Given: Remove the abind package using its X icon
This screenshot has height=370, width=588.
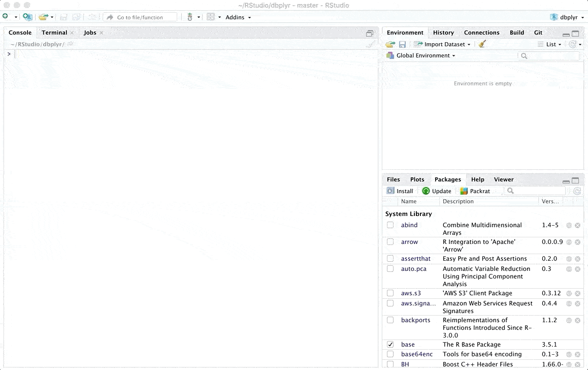Looking at the screenshot, I should click(577, 225).
